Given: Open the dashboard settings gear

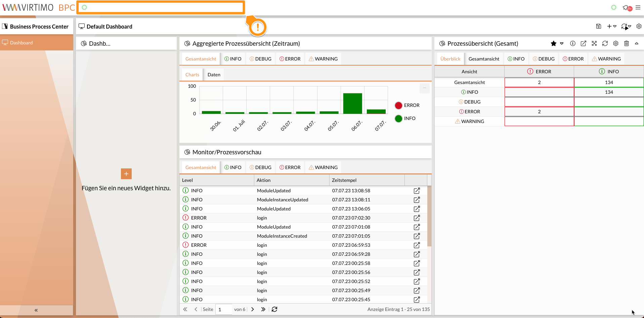Looking at the screenshot, I should pos(639,26).
